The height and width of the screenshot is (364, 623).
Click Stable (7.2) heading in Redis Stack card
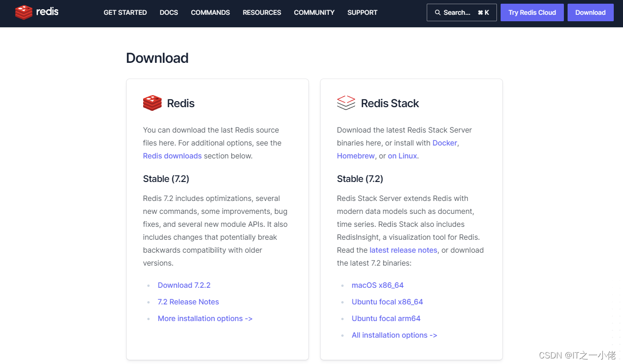(360, 179)
